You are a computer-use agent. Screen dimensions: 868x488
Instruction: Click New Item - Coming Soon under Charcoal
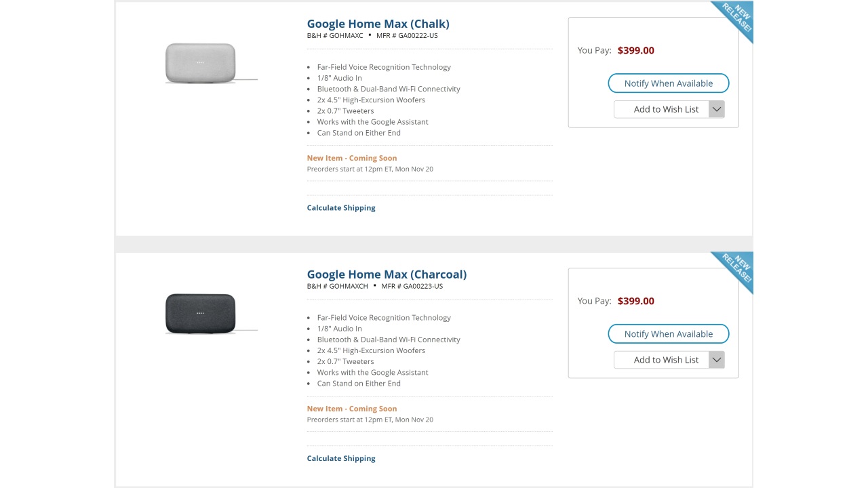(351, 409)
